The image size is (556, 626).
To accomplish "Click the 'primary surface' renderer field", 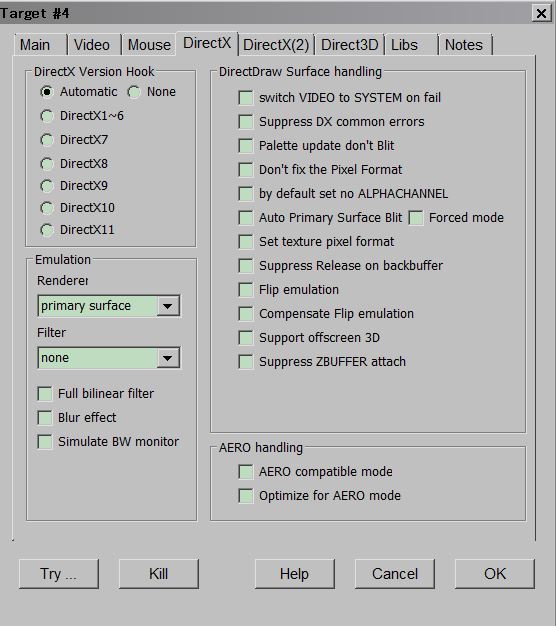I will coord(98,306).
